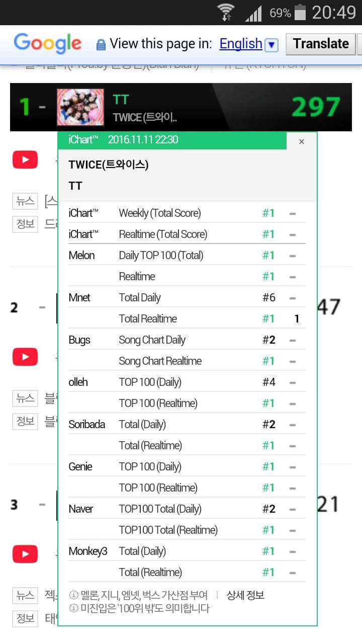This screenshot has height=644, width=362.
Task: Click the Translate button
Action: coord(321,44)
